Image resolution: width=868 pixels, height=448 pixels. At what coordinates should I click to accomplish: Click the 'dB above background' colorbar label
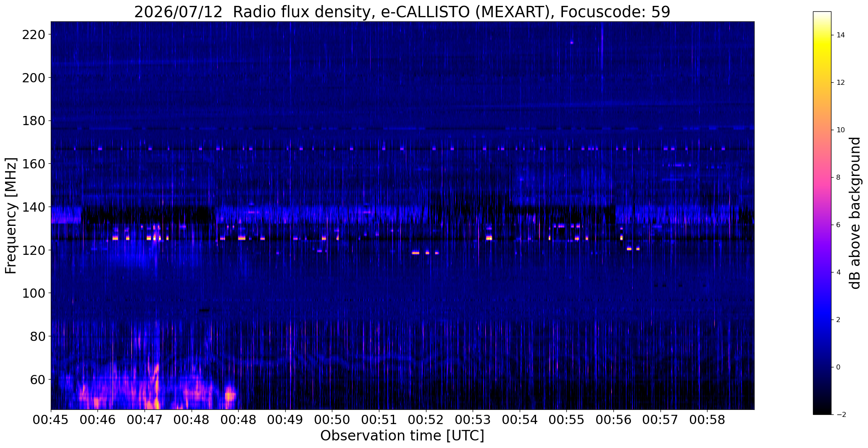pyautogui.click(x=855, y=213)
